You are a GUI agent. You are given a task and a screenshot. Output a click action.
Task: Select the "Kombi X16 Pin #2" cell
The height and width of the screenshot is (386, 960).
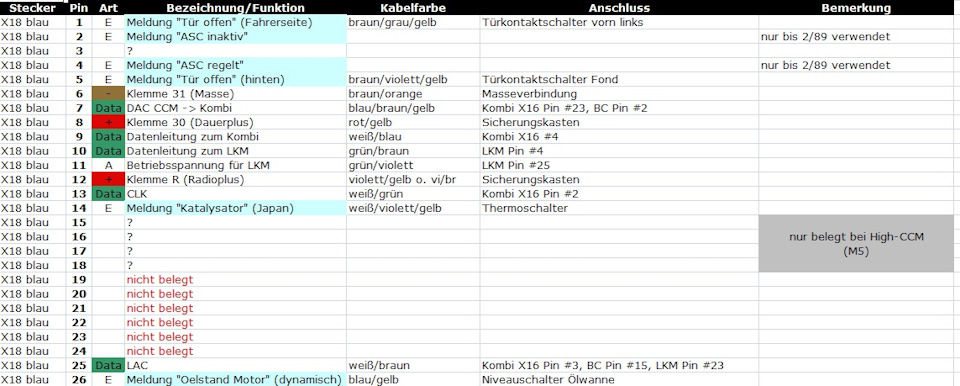point(619,194)
